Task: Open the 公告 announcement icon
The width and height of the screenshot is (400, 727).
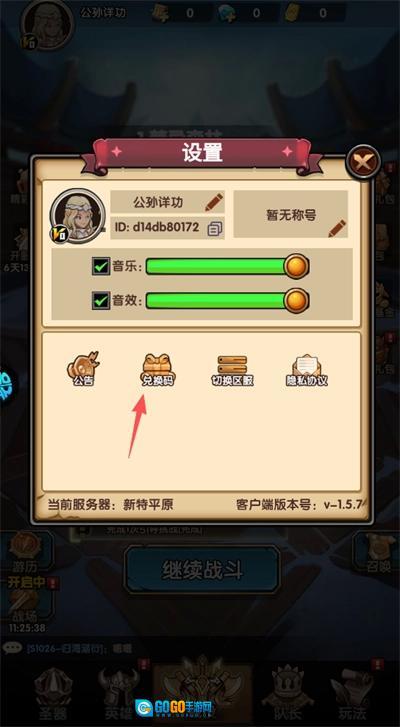Action: pos(83,369)
